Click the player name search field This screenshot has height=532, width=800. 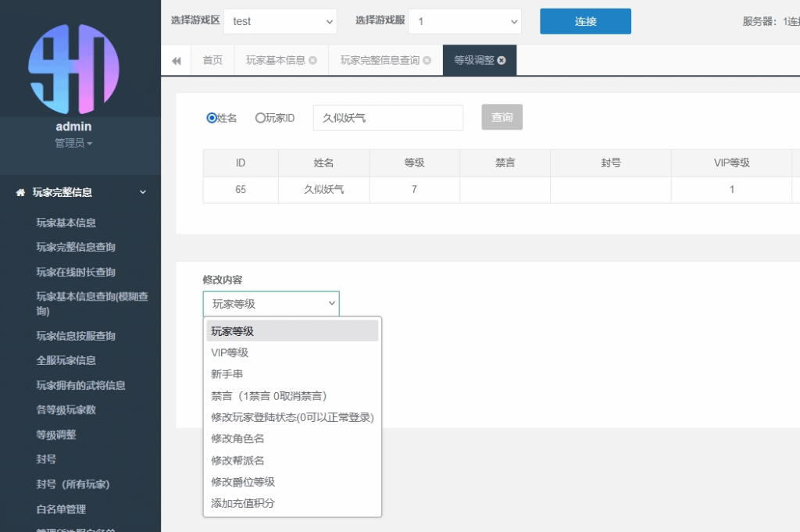[x=387, y=118]
